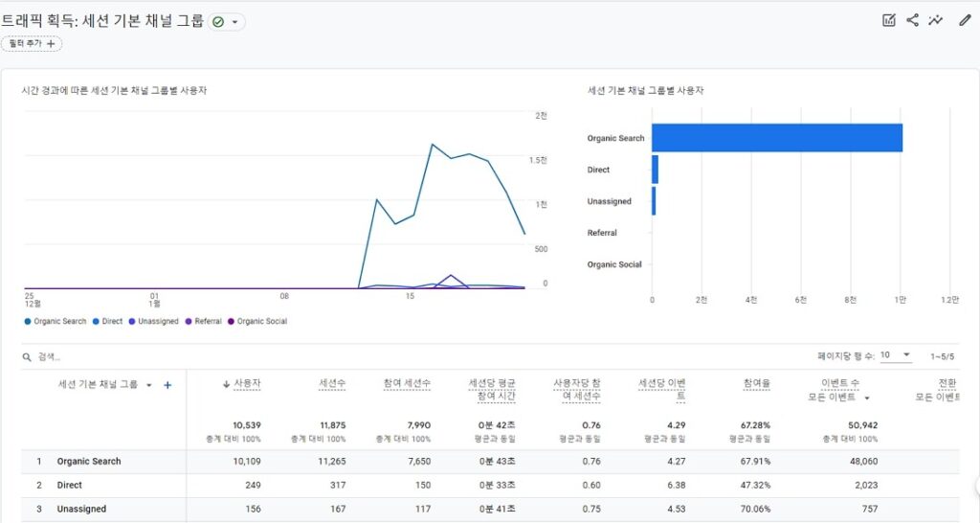
Task: Click the table search magnifier icon
Action: tap(27, 357)
